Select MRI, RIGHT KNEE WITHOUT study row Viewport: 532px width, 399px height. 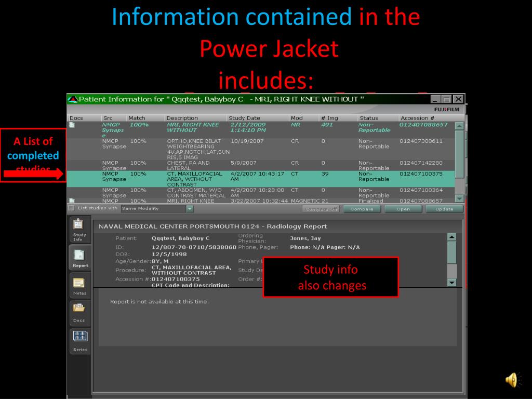coord(261,130)
